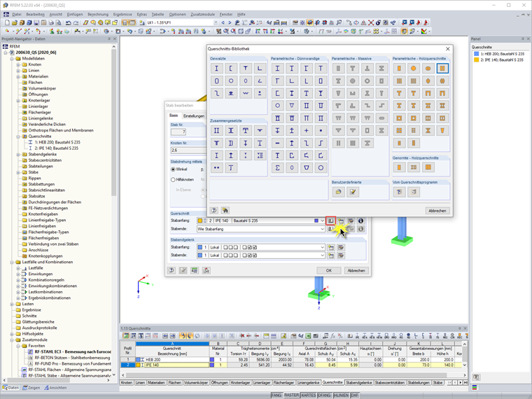Click undo arrow in main toolbar
Viewport: 532px width, 399px height.
[68, 22]
